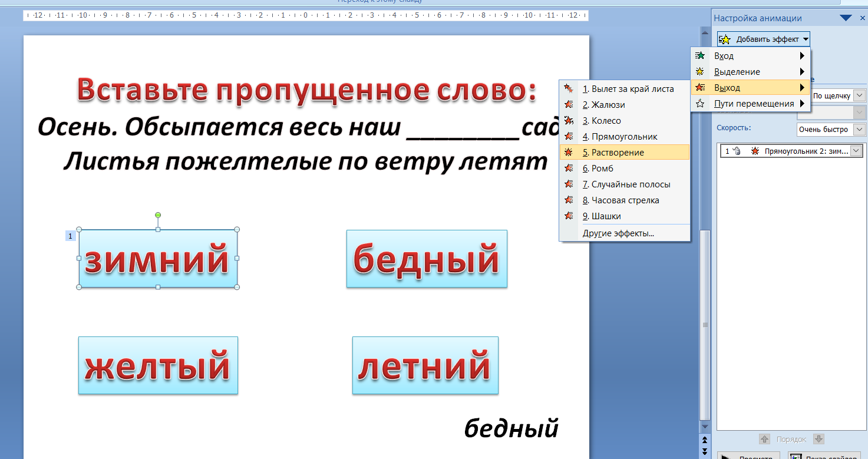Image resolution: width=868 pixels, height=459 pixels.
Task: Click the green rotation handle above зимний
Action: coord(158,215)
